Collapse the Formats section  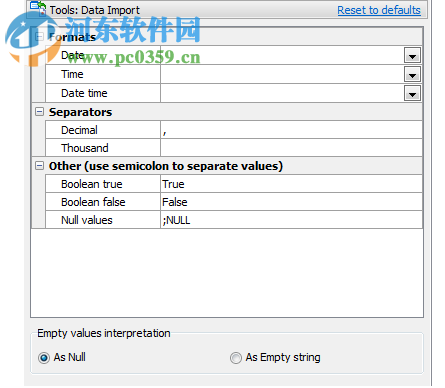(x=39, y=36)
